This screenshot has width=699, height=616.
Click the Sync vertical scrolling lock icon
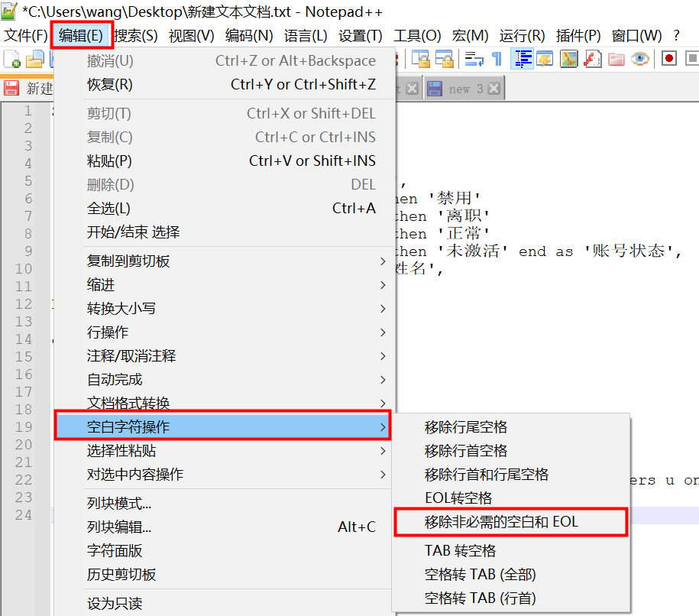pos(420,59)
